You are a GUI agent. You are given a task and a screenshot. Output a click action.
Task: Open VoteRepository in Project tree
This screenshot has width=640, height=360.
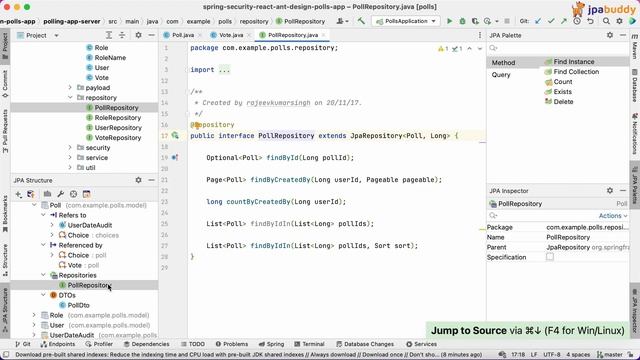coord(113,138)
